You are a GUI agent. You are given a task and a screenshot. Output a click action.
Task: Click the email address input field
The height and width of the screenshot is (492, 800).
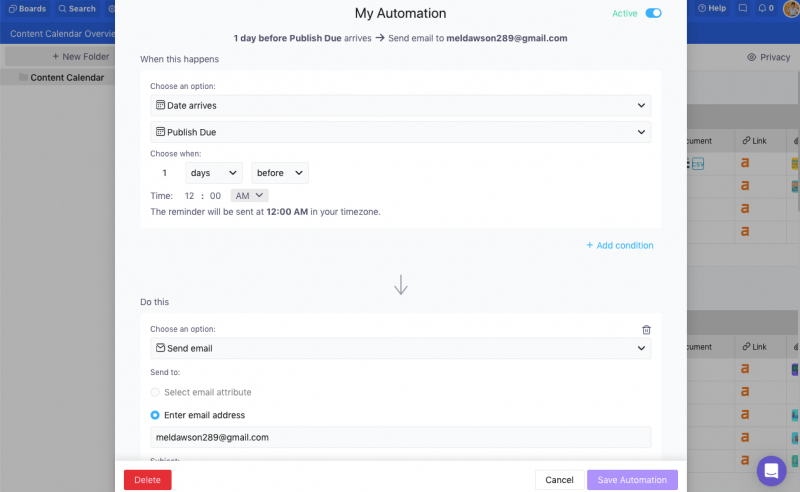click(400, 437)
